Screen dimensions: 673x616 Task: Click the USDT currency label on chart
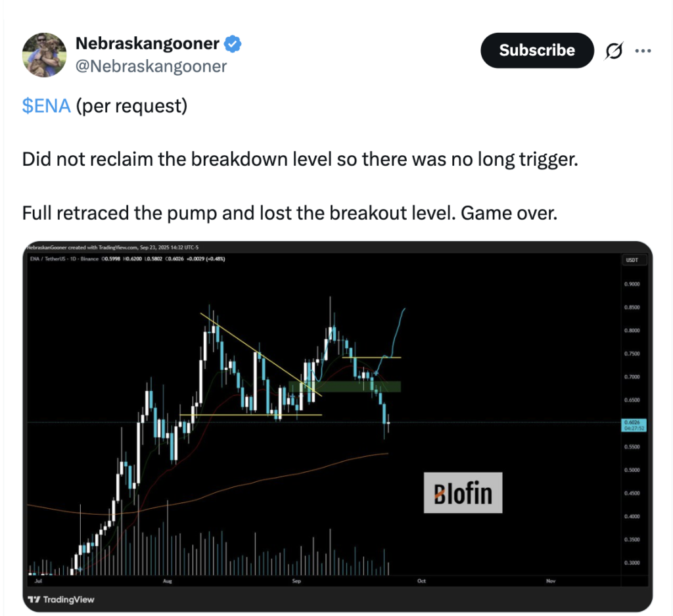[630, 261]
